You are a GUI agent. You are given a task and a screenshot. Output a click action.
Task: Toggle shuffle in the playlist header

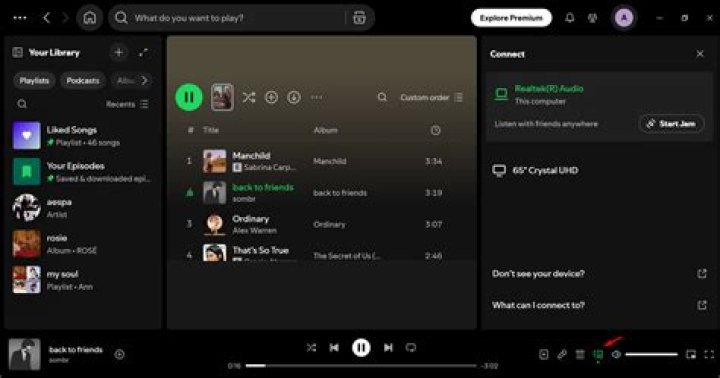tap(248, 97)
